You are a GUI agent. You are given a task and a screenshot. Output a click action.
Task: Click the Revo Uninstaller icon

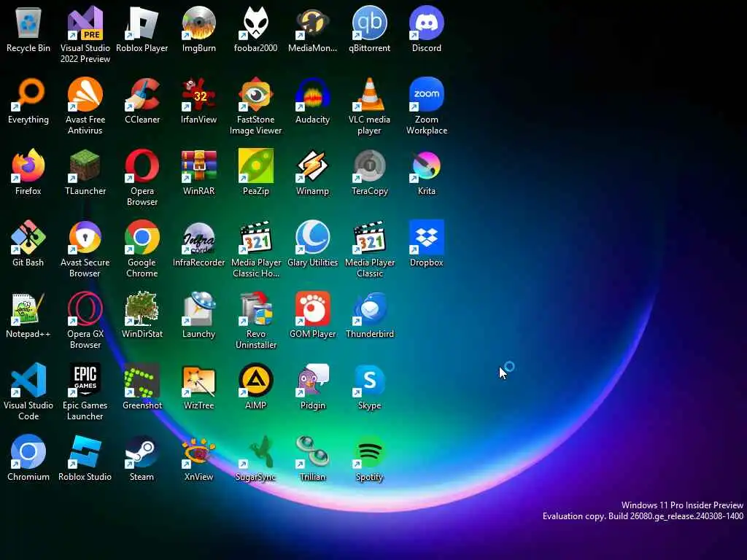(x=256, y=308)
